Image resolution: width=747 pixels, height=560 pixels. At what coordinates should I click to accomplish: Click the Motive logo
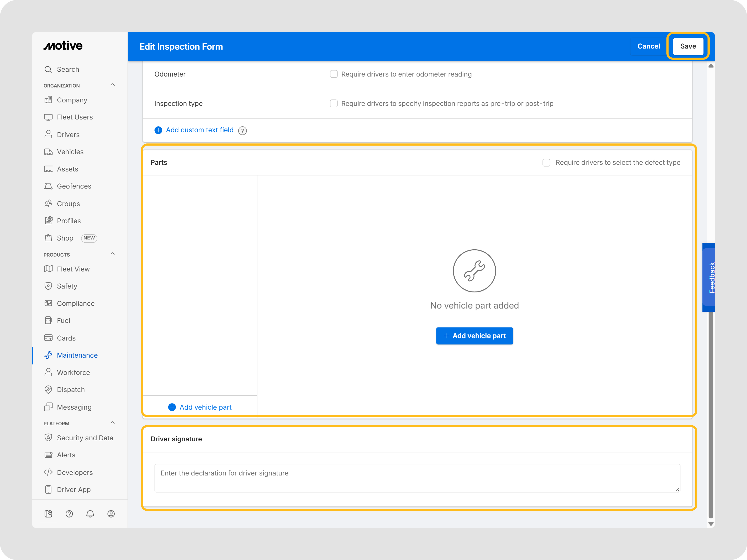click(x=63, y=46)
